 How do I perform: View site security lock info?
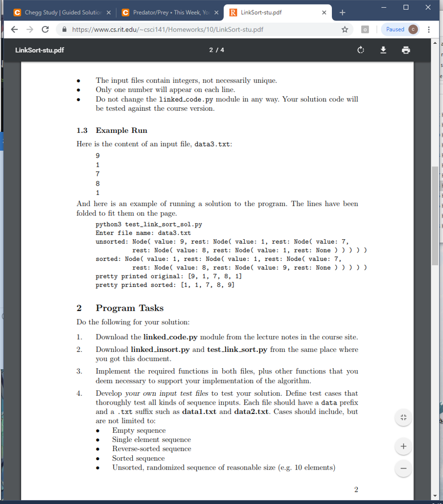pyautogui.click(x=64, y=30)
